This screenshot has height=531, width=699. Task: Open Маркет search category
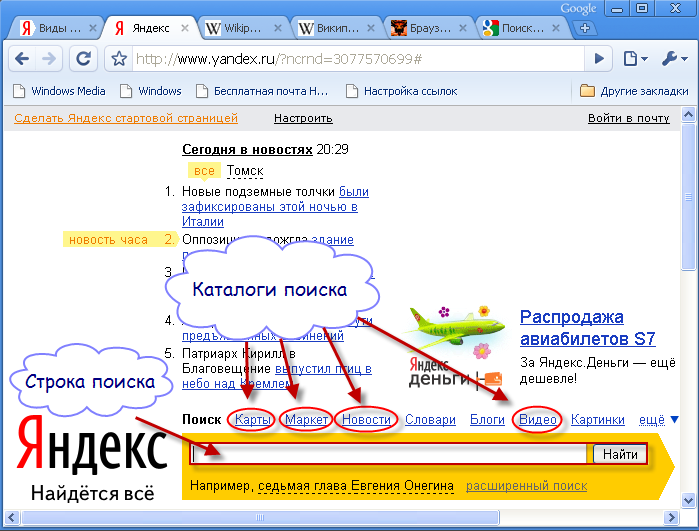tap(307, 420)
